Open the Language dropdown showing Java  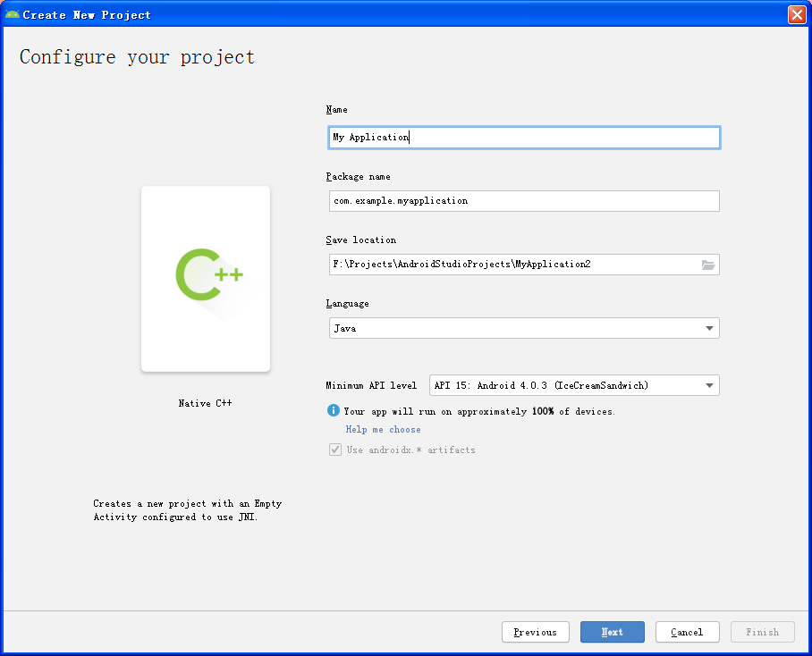(x=524, y=328)
